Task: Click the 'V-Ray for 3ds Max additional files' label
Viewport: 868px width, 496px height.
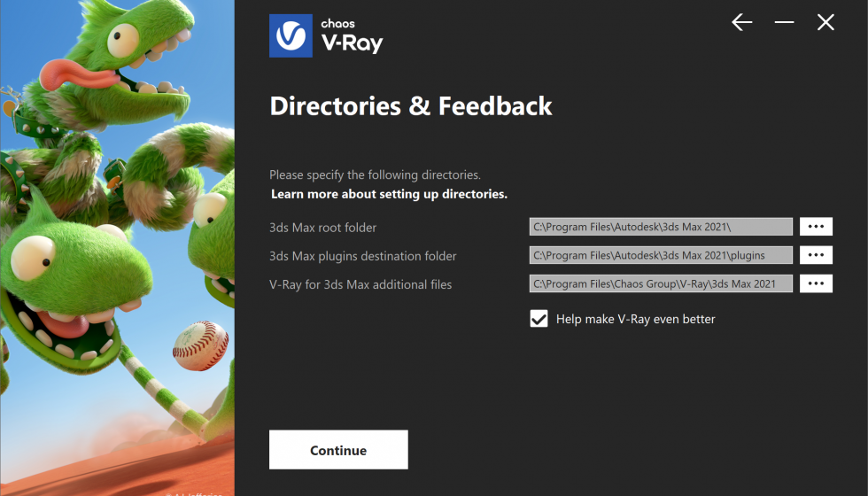Action: pos(360,284)
